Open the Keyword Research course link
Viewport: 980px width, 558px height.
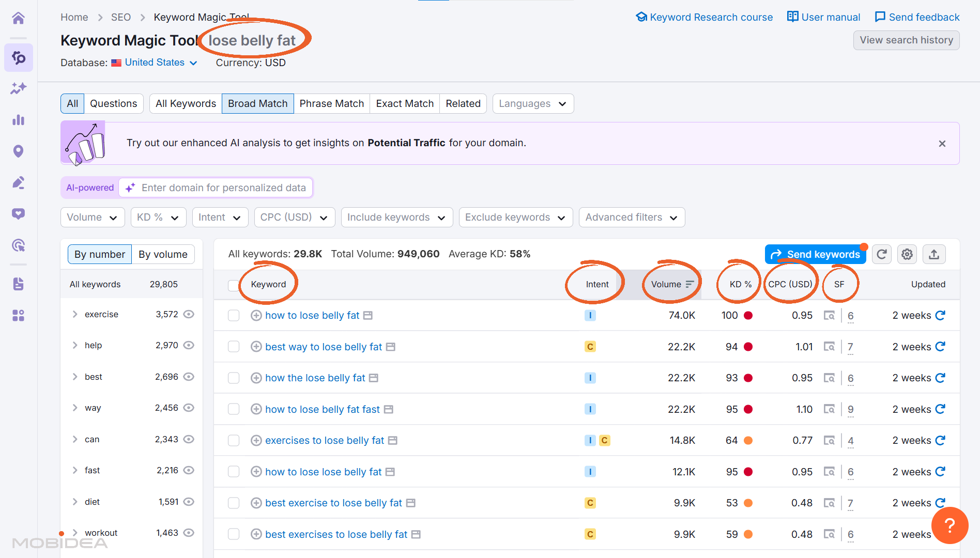click(704, 17)
